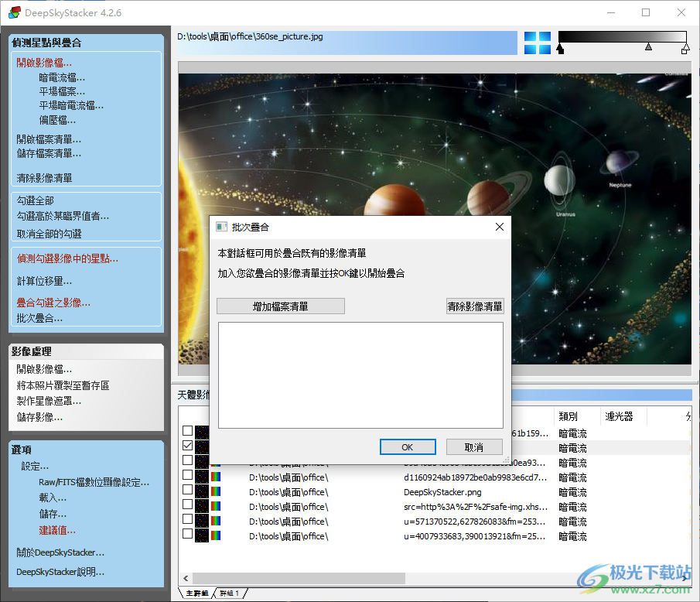This screenshot has width=700, height=602.
Task: Click 儲存影像... link
Action: tap(39, 417)
